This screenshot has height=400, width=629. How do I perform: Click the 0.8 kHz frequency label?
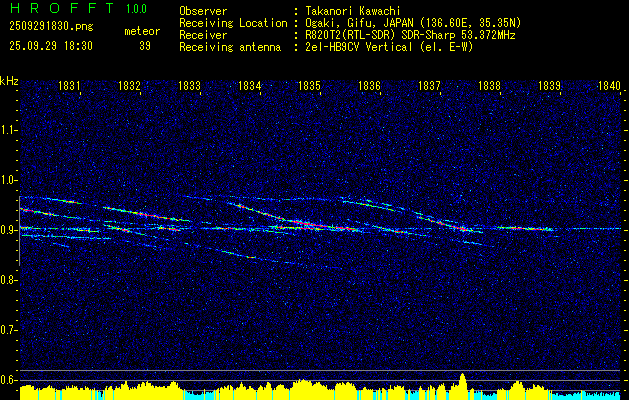coord(8,280)
